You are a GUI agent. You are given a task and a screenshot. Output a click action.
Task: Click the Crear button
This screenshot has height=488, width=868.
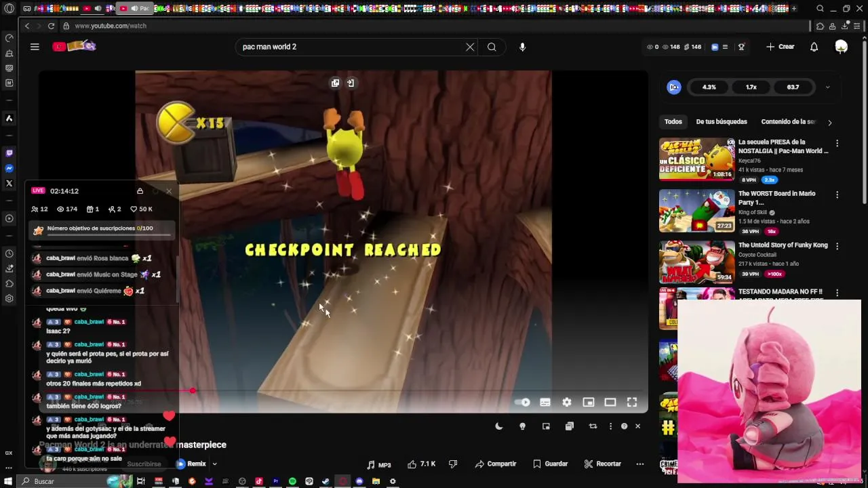[780, 47]
